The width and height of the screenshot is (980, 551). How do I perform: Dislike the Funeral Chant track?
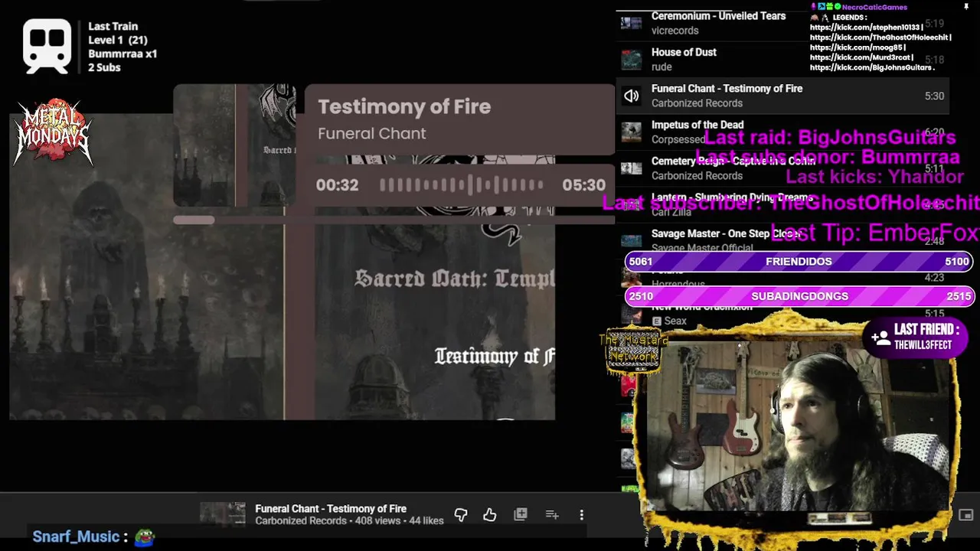click(461, 515)
